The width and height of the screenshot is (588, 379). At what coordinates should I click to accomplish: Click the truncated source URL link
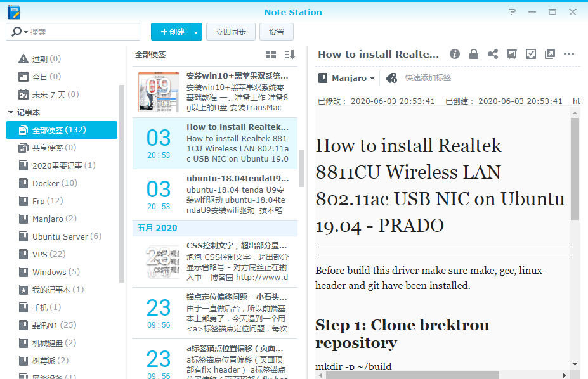[577, 101]
